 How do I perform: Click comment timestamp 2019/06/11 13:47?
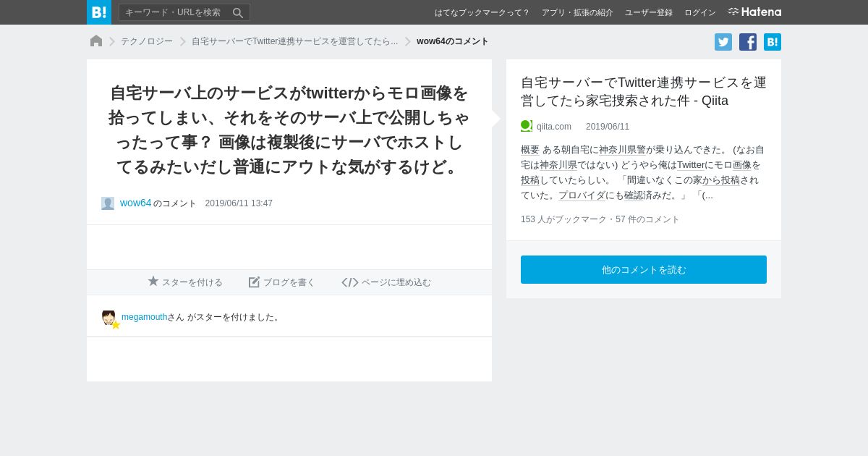click(x=239, y=203)
